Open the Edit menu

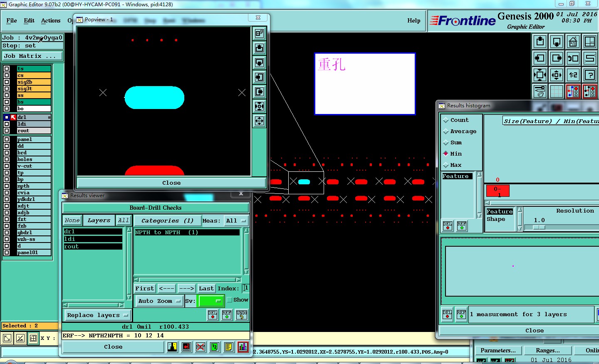[29, 20]
